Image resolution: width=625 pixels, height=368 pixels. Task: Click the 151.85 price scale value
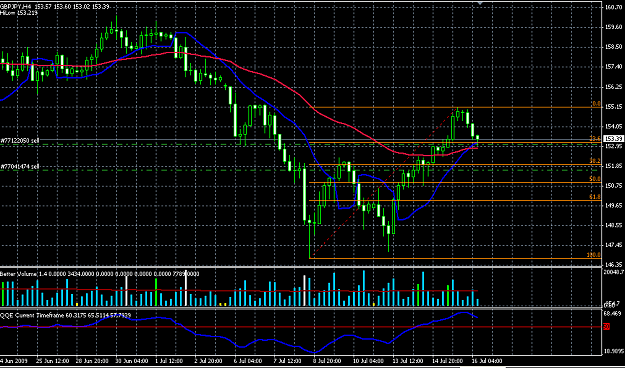pyautogui.click(x=614, y=166)
